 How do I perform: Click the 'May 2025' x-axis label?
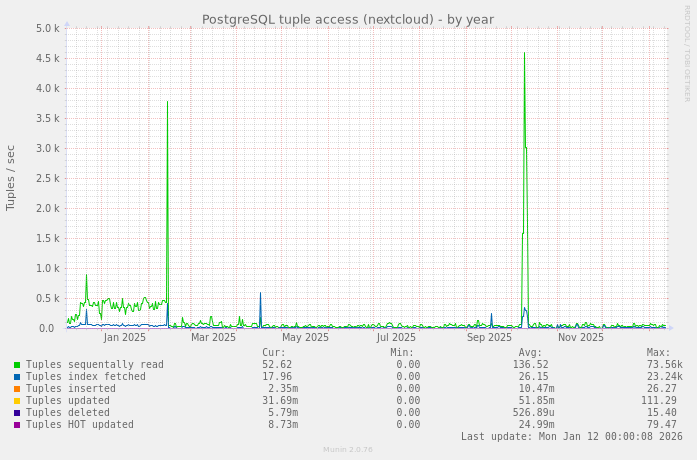coord(305,337)
